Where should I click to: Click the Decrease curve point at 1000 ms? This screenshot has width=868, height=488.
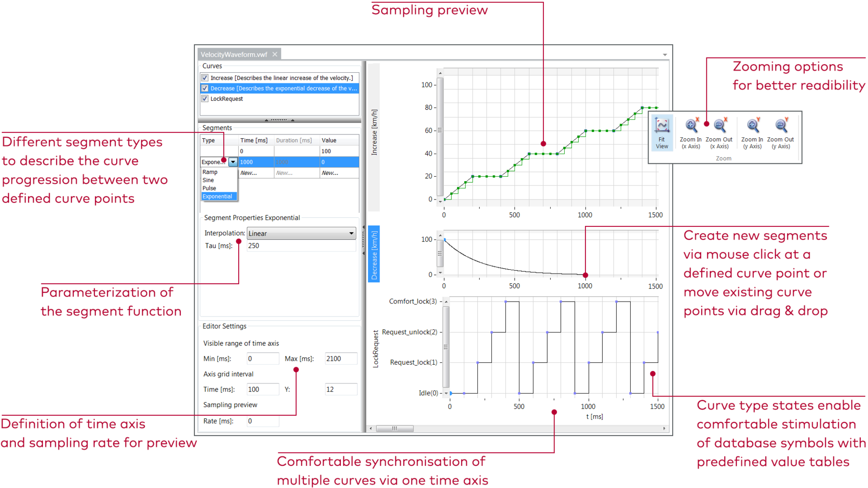point(585,275)
